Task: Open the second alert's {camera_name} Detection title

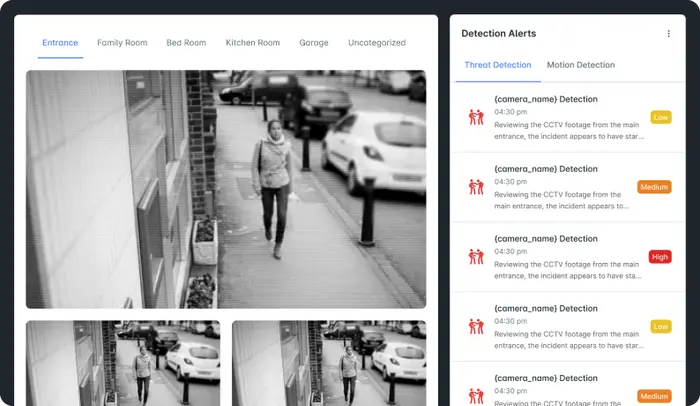Action: (x=546, y=169)
